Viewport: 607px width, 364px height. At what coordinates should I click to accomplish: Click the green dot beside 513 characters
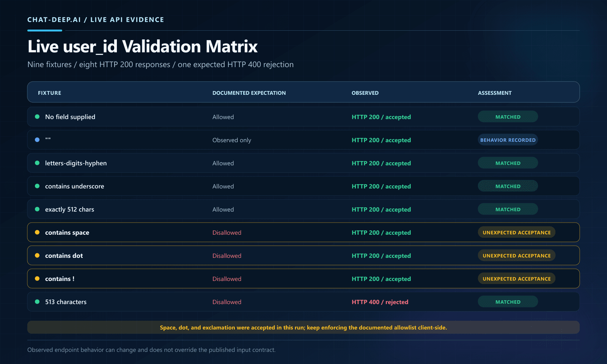37,302
